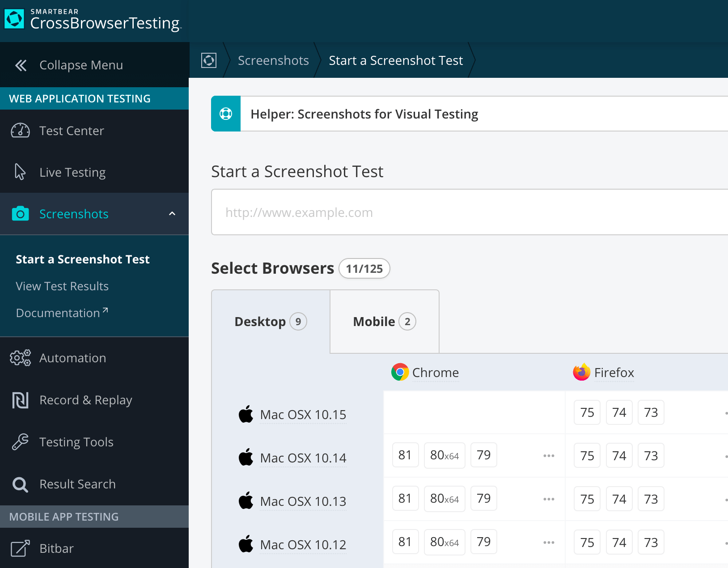Click the Screenshots camera icon
Screen dimensions: 728x568
tap(20, 214)
